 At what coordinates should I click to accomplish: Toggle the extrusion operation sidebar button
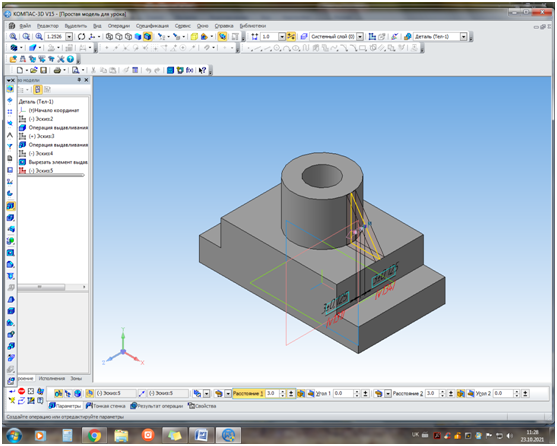(x=11, y=206)
